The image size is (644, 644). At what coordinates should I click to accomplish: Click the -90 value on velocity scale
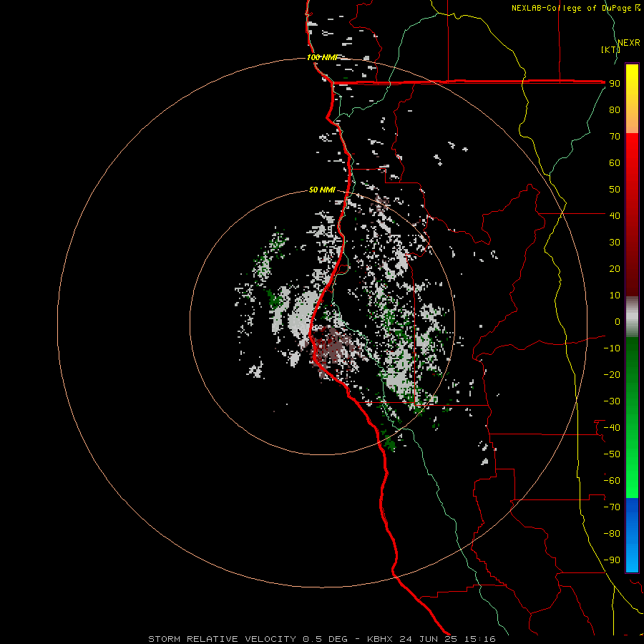click(x=612, y=560)
